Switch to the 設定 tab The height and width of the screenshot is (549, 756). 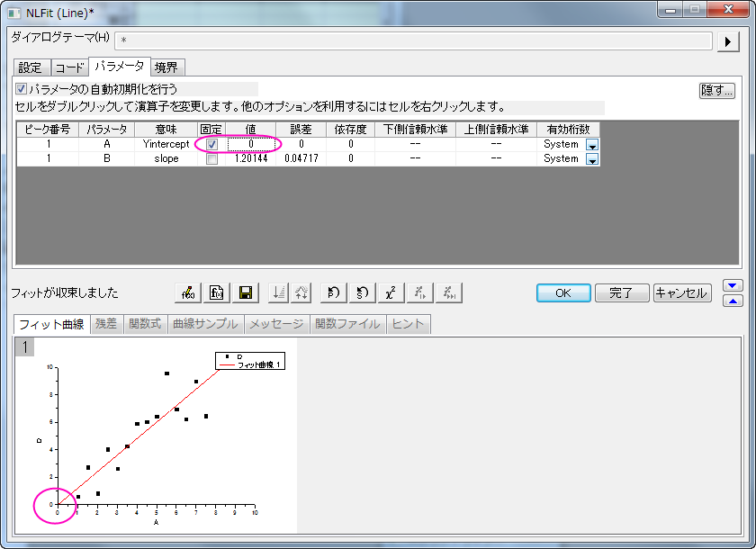[x=31, y=67]
